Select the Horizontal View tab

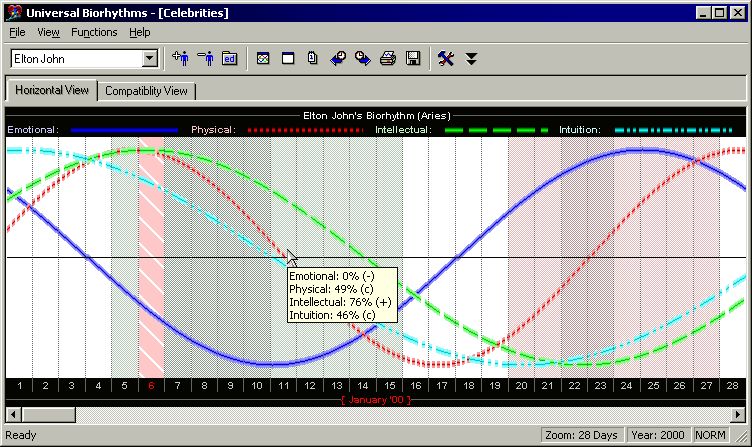point(52,90)
